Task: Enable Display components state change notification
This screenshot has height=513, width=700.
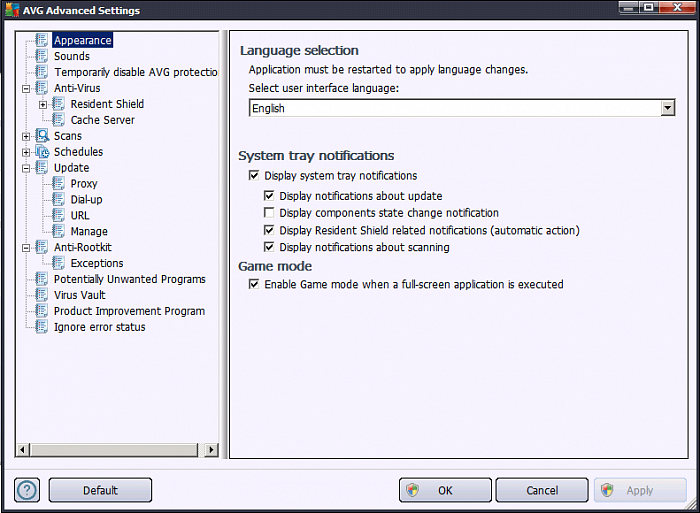Action: [x=269, y=213]
